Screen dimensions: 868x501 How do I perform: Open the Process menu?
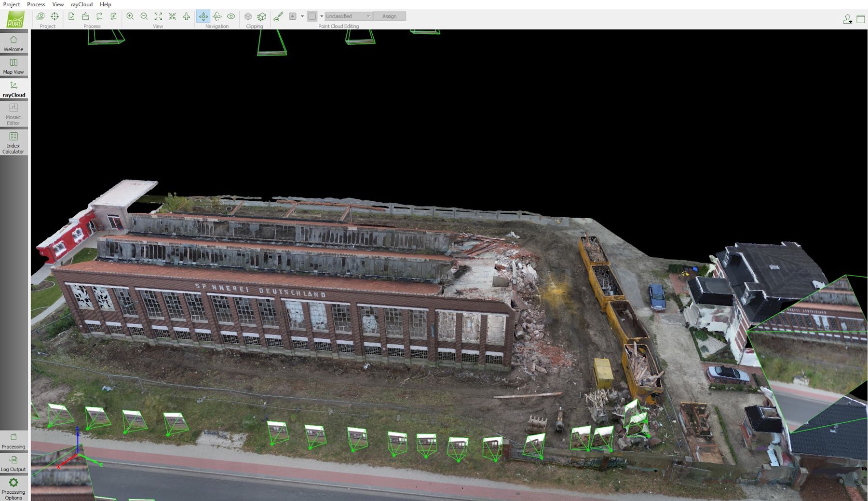[x=36, y=4]
